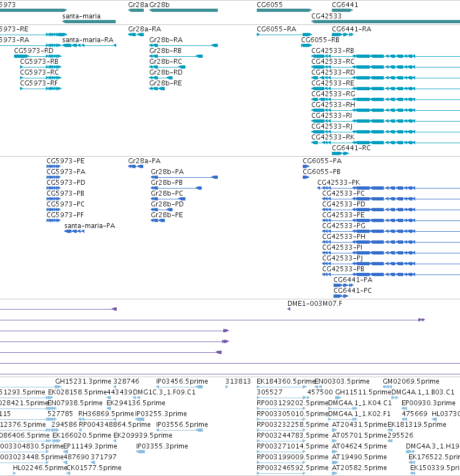Image resolution: width=460 pixels, height=476 pixels.
Task: Click the CG5973-RF transcript label
Action: pyautogui.click(x=39, y=83)
